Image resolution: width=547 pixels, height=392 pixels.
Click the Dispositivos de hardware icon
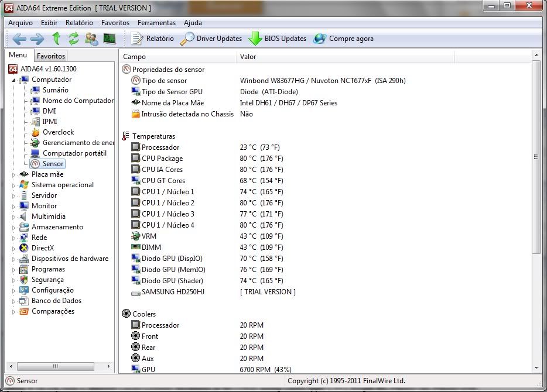(24, 259)
